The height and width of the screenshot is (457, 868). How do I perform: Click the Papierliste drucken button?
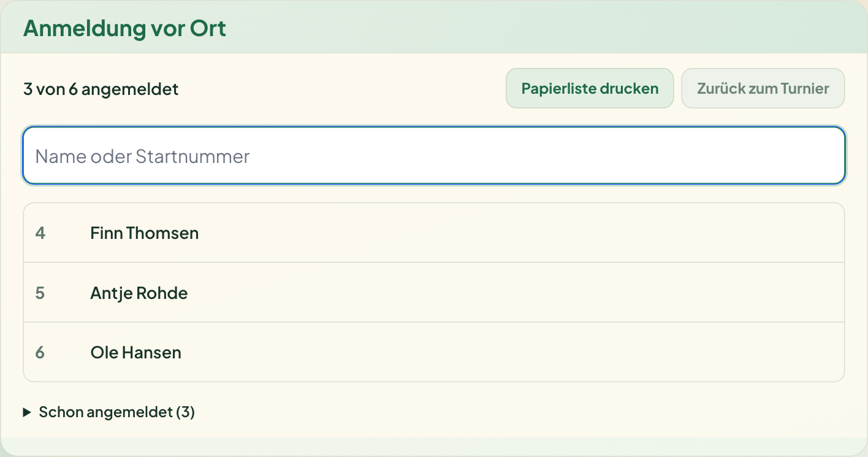coord(590,88)
